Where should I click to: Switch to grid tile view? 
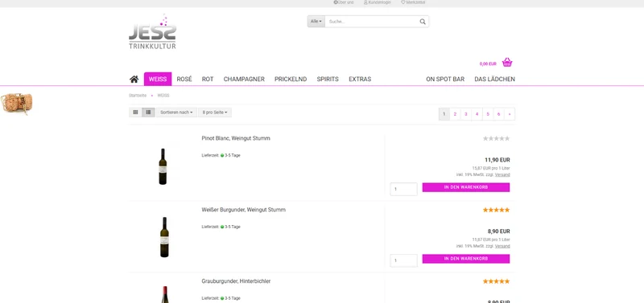pyautogui.click(x=135, y=113)
